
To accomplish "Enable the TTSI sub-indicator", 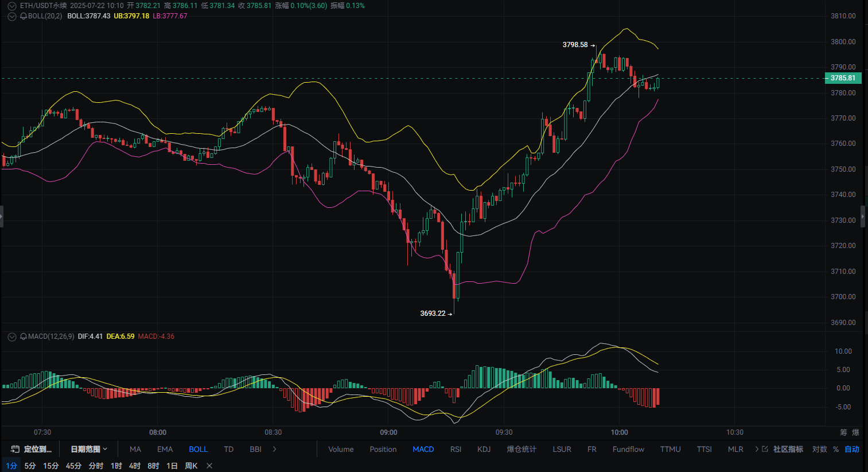I will coord(704,449).
